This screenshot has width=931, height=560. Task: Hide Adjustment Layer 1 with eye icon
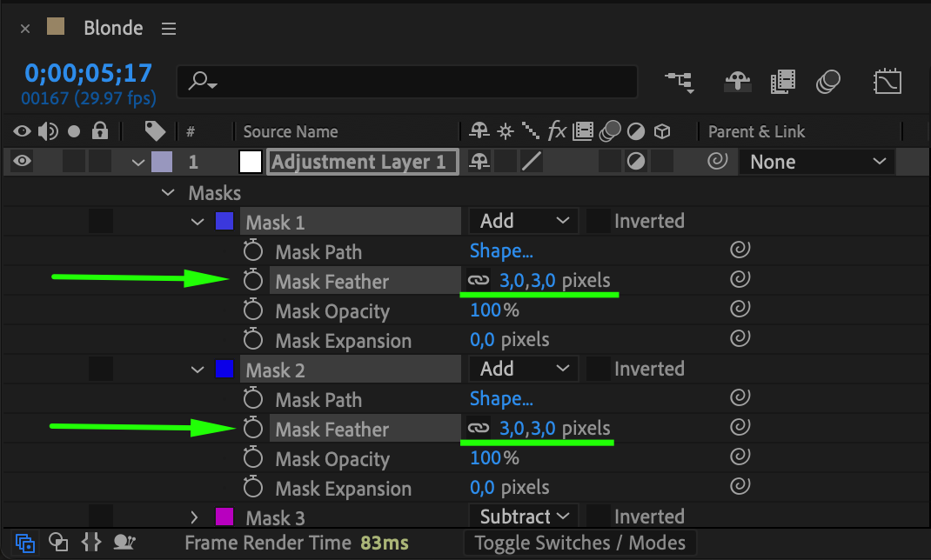(22, 162)
